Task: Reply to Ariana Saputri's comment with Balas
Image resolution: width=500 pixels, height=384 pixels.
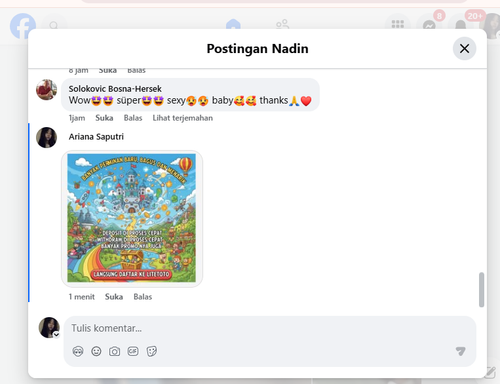Action: click(x=143, y=297)
